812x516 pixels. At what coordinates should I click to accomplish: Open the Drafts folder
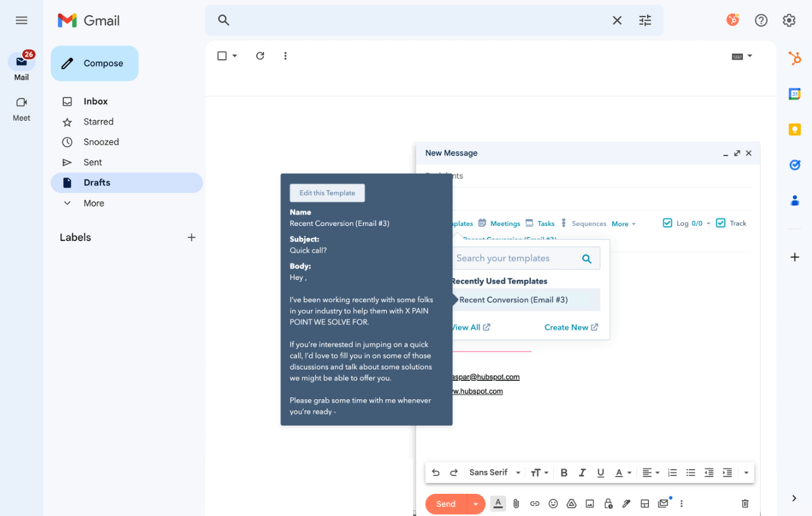coord(96,182)
